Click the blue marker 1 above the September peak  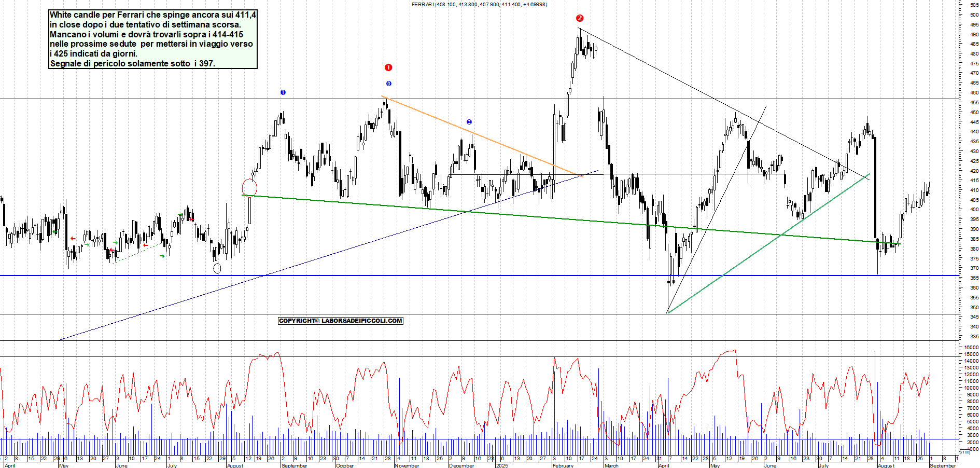pos(283,92)
